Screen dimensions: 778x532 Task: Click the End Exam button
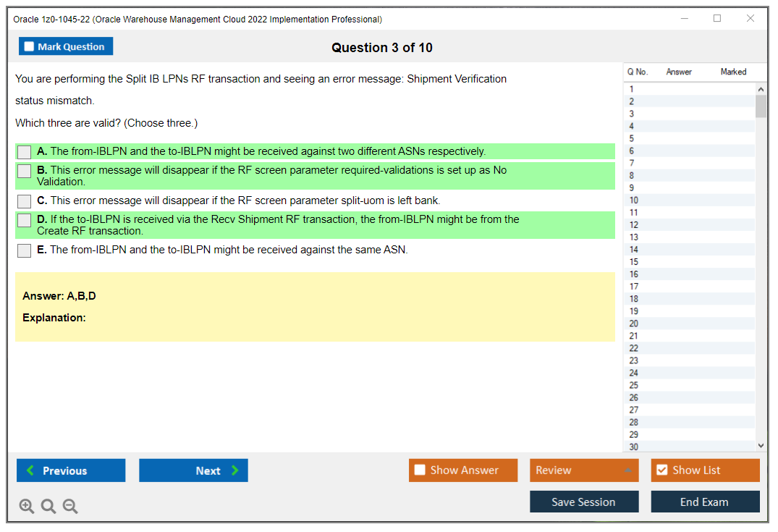tap(705, 502)
